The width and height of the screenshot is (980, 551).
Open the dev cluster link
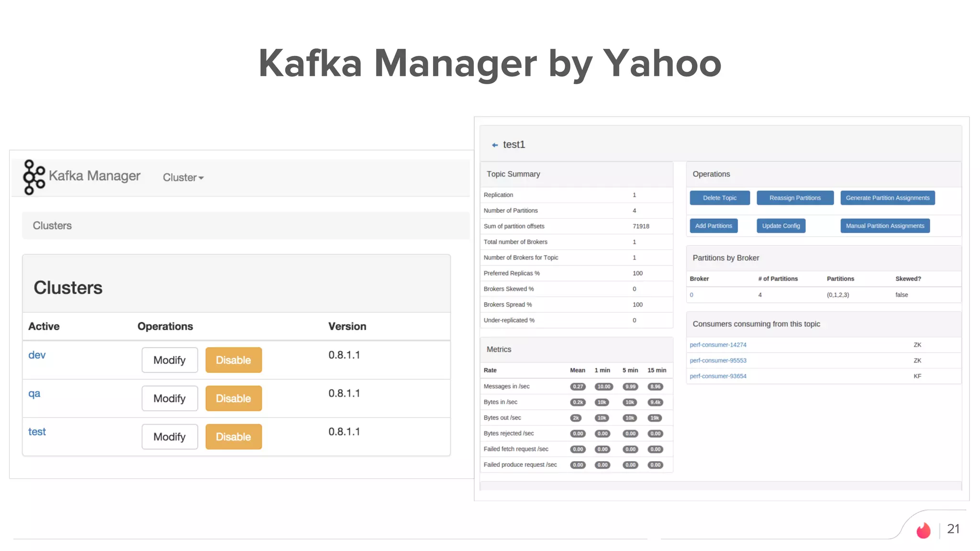pyautogui.click(x=37, y=355)
